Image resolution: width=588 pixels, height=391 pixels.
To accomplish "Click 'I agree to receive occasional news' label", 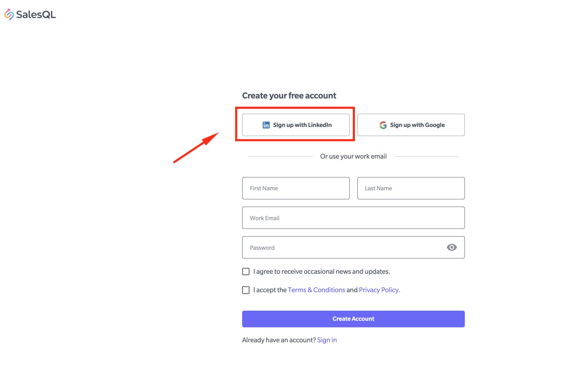I will click(322, 271).
